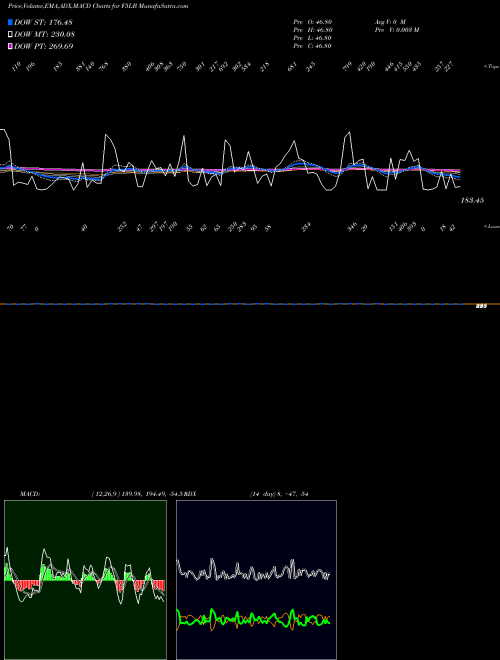This screenshot has width=500, height=660.
Task: Select the DOW PT: 269.69 label
Action: (43, 46)
